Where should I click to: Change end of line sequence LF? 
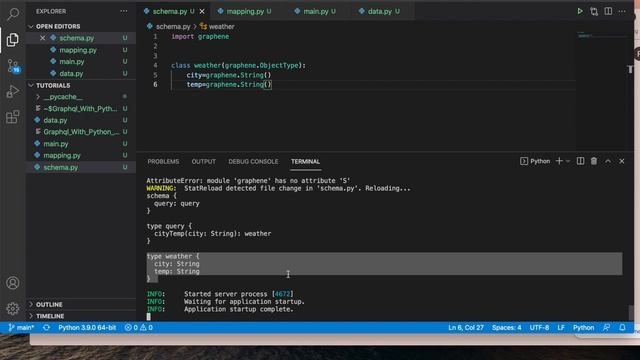point(561,328)
